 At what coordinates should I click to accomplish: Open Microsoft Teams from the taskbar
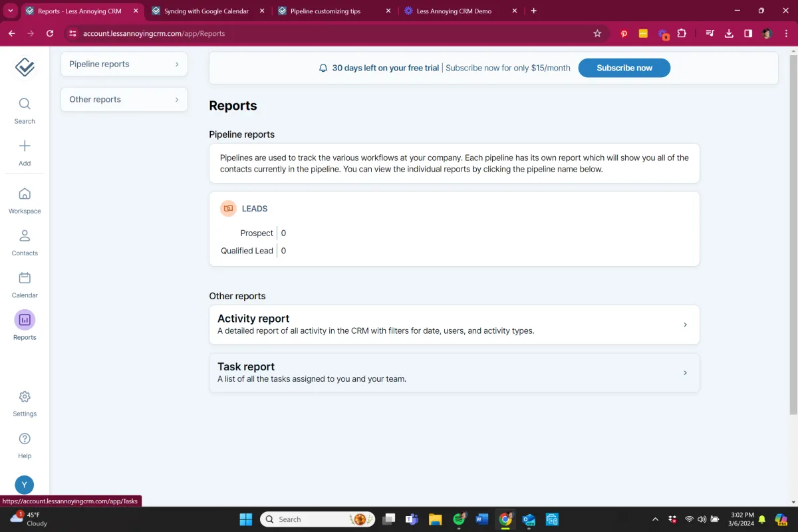click(x=412, y=519)
